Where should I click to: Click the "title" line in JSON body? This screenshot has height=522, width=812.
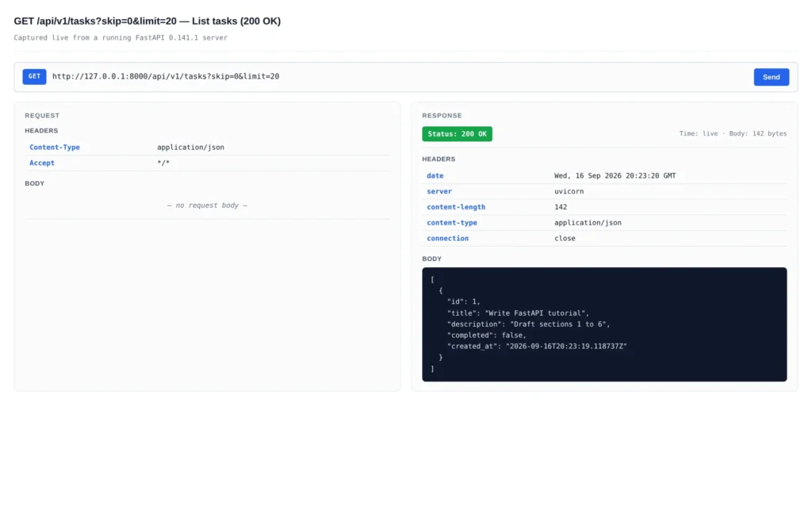coord(518,313)
